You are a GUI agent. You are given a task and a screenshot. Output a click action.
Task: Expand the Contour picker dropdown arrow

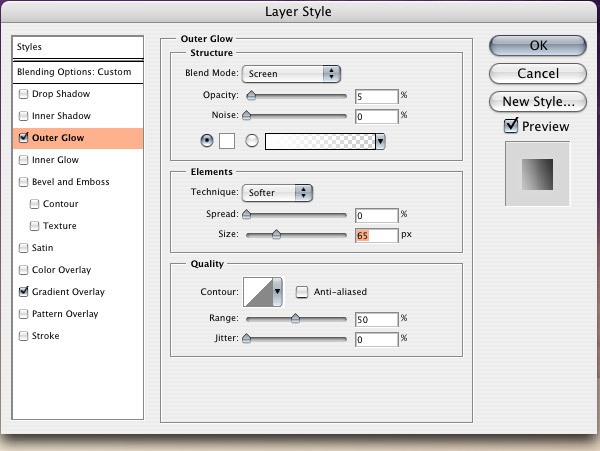click(x=278, y=292)
